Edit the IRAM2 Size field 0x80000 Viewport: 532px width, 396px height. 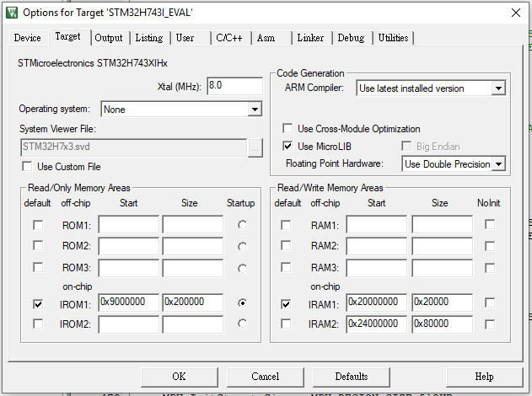442,324
